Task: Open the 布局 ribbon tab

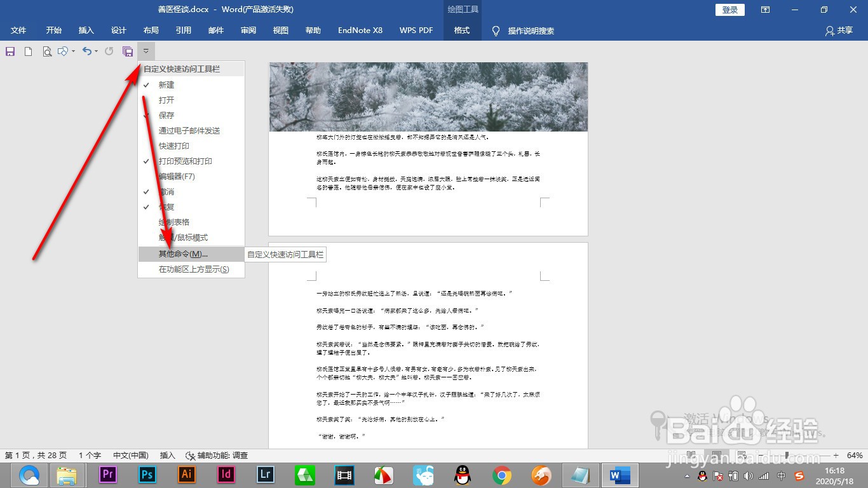Action: 151,30
